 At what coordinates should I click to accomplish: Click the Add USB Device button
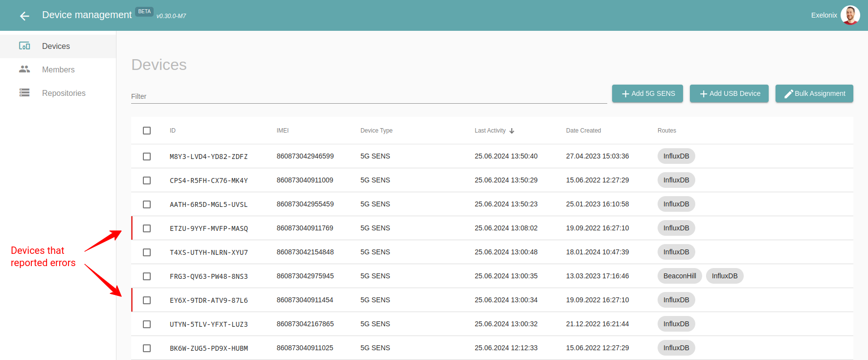pos(729,93)
